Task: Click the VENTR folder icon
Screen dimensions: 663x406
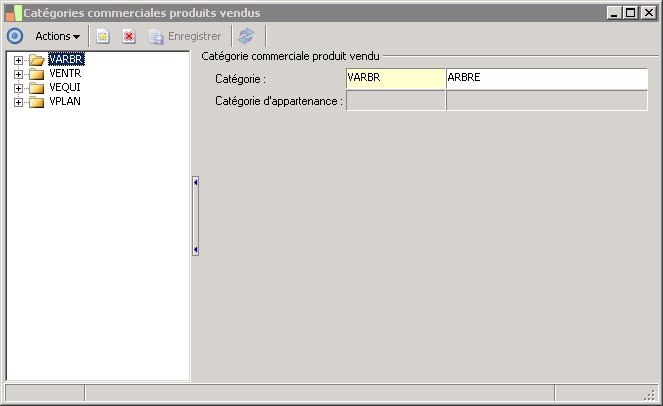Action: tap(37, 74)
